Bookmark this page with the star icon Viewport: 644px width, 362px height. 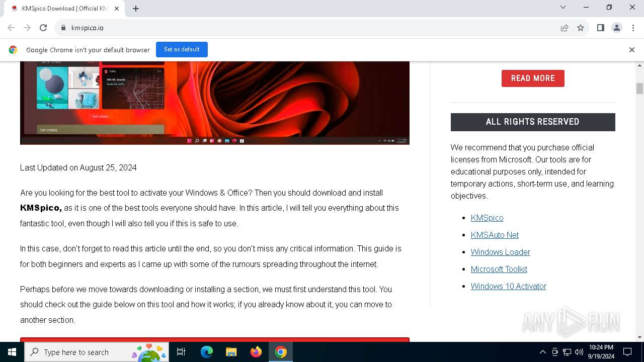click(581, 28)
